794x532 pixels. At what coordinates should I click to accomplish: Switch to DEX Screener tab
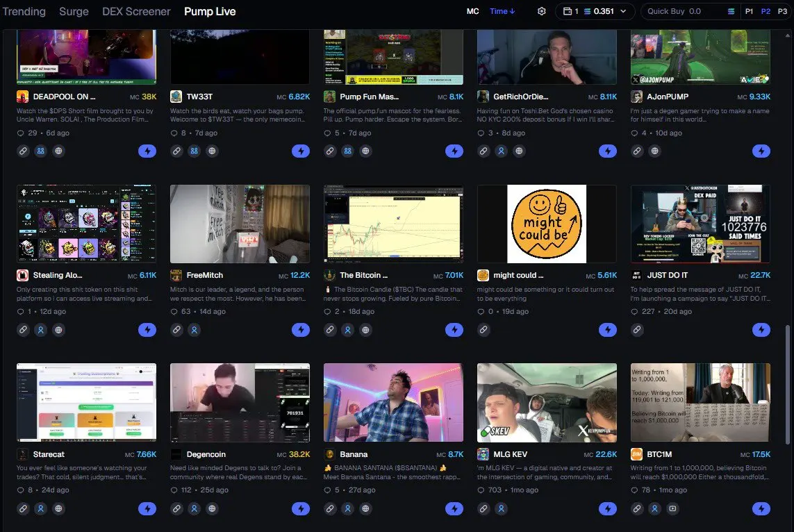point(136,11)
